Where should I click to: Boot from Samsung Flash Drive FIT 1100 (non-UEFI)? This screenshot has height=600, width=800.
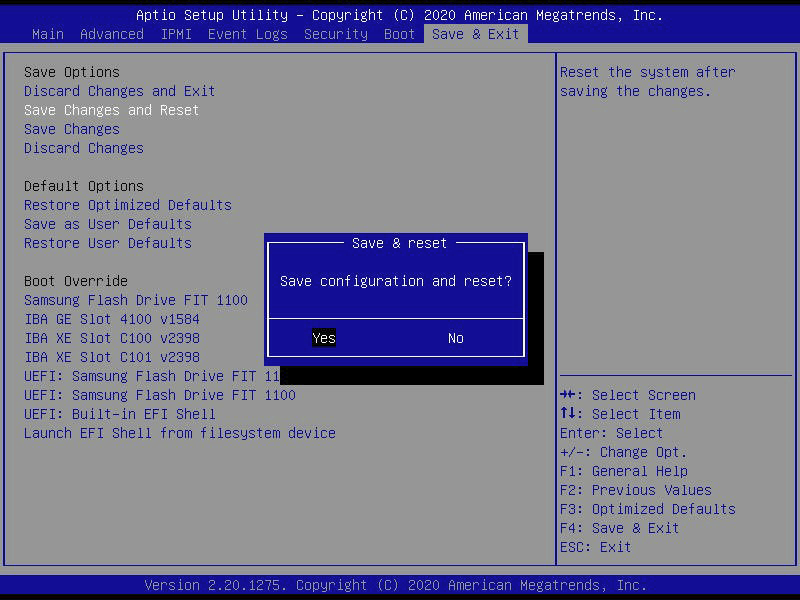[136, 300]
